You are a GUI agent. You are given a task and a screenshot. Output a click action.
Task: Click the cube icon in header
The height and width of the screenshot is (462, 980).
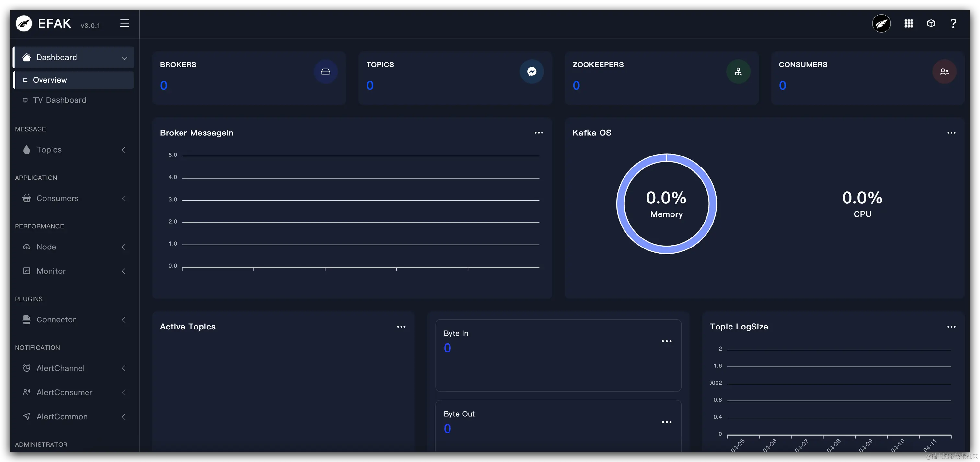(931, 24)
